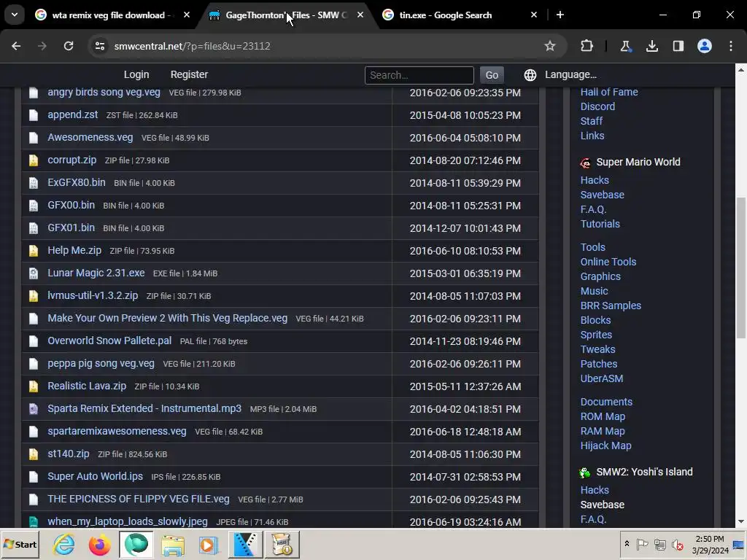Open UberASM sidebar link
This screenshot has width=747, height=560.
(x=601, y=378)
